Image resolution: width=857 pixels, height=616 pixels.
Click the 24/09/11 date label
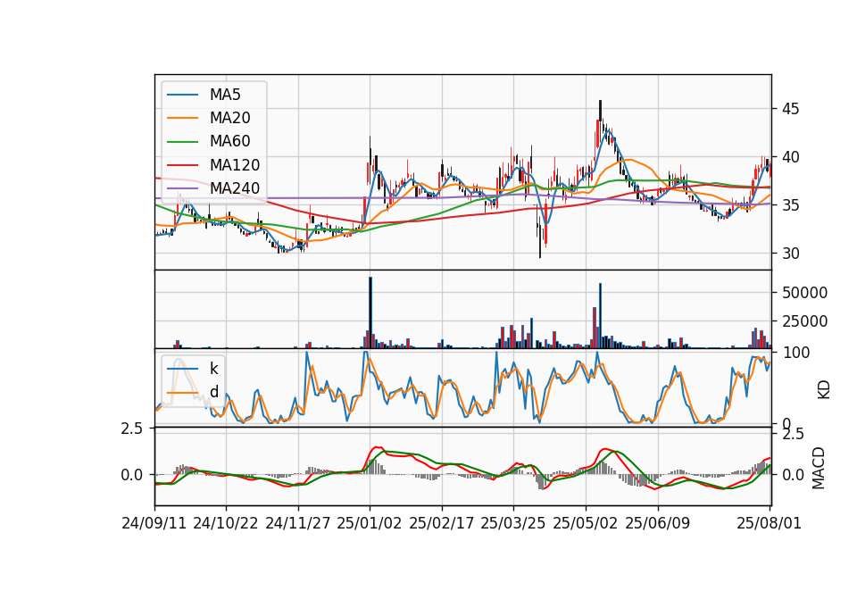pos(154,523)
